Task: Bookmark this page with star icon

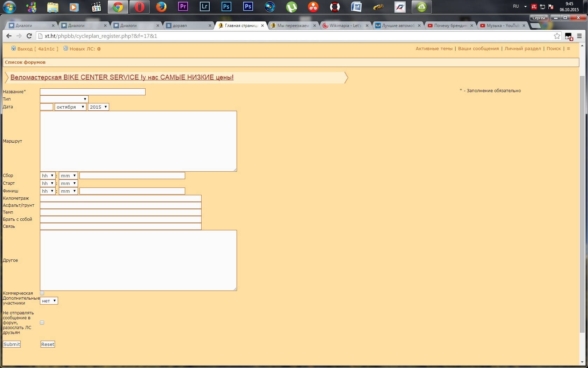Action: click(x=557, y=36)
